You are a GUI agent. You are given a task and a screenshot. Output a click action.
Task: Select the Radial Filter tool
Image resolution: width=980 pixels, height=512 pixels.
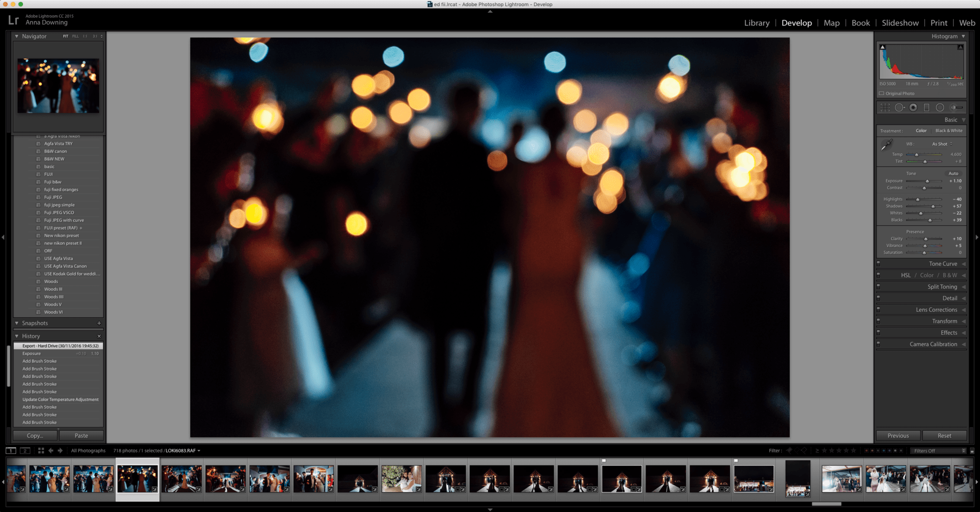(940, 107)
